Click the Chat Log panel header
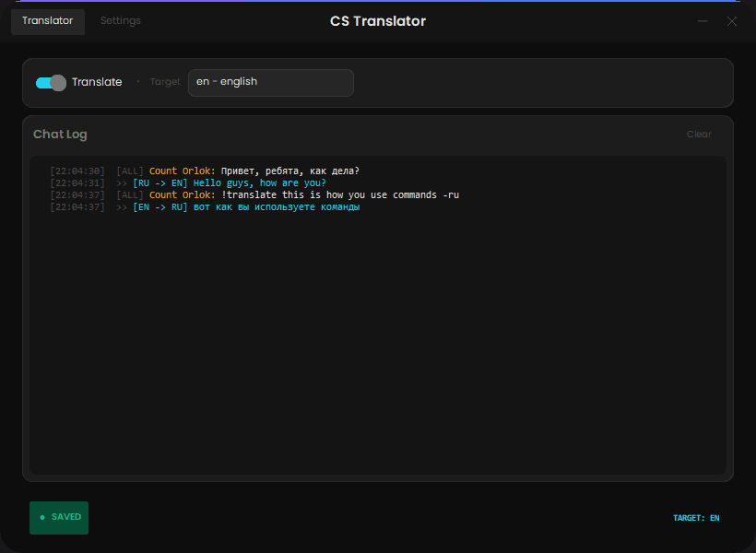 click(x=60, y=134)
